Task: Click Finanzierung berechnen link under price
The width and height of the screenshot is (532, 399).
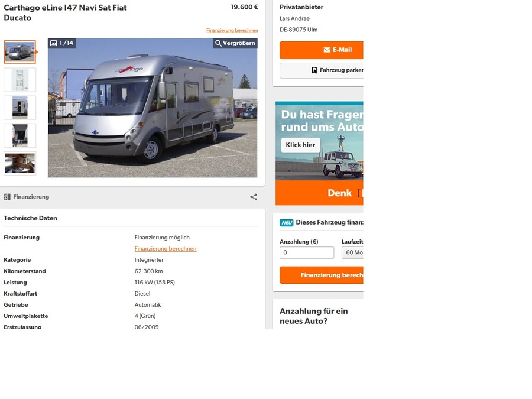Action: tap(232, 30)
